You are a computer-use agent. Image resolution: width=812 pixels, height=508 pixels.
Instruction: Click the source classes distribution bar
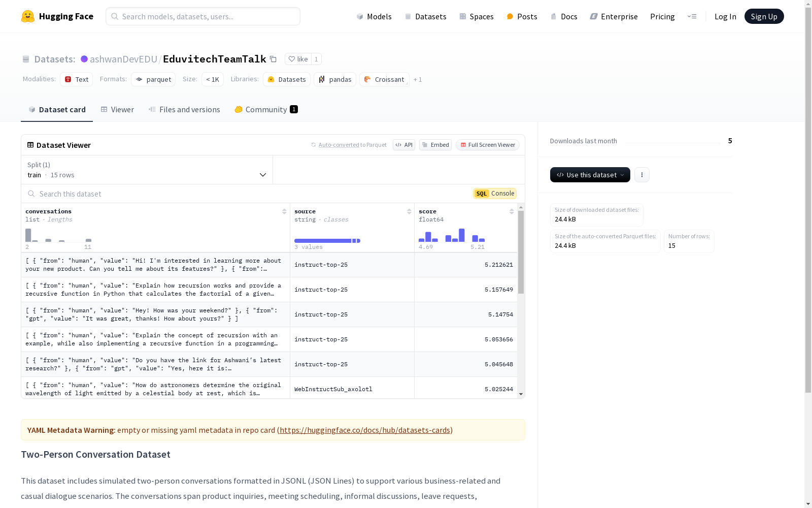click(x=327, y=241)
